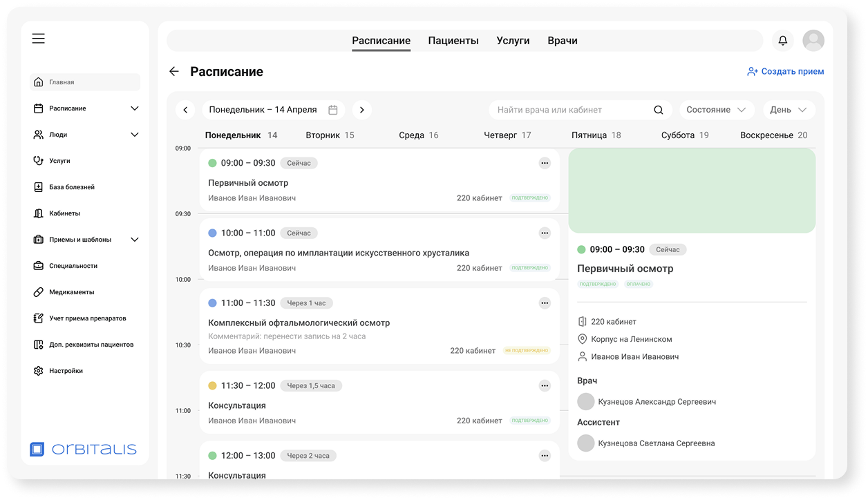Open the День view dropdown
Screen dimensions: 868x500
pos(789,110)
